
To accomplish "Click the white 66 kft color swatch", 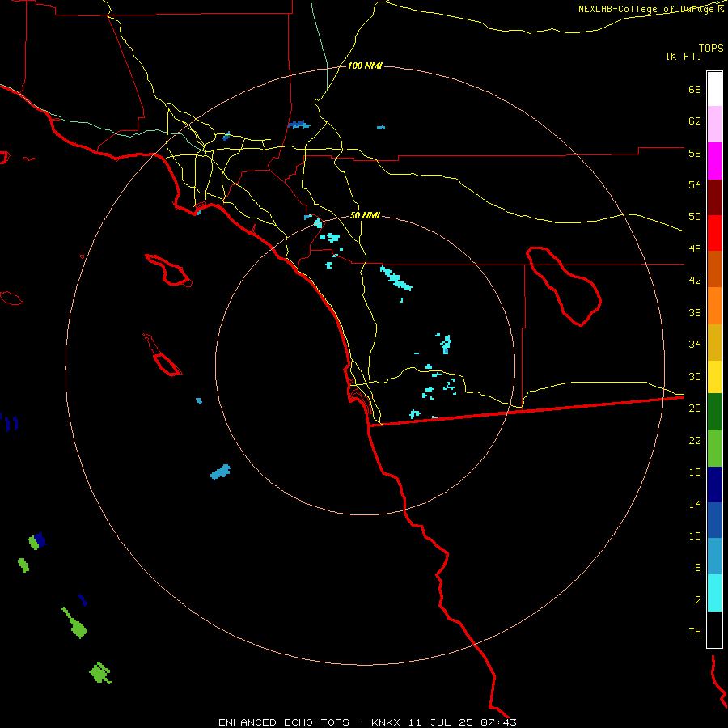I will pos(714,89).
